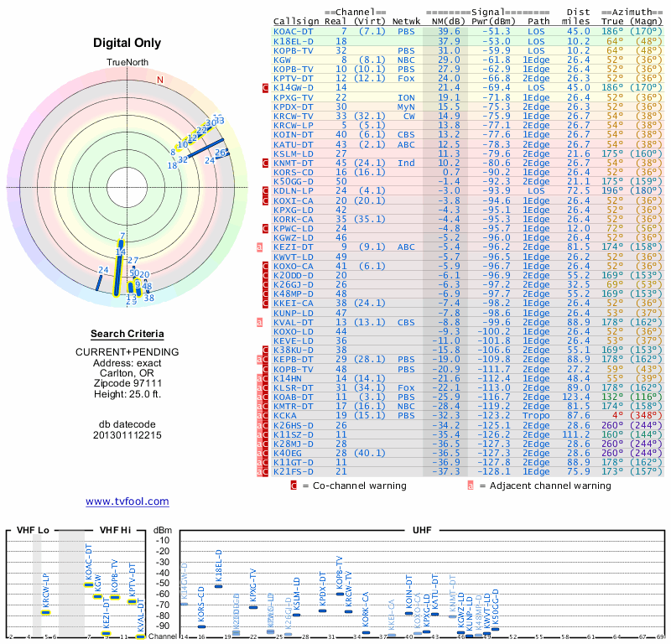Select the K18EL-D marker in UHF chart

point(218,585)
